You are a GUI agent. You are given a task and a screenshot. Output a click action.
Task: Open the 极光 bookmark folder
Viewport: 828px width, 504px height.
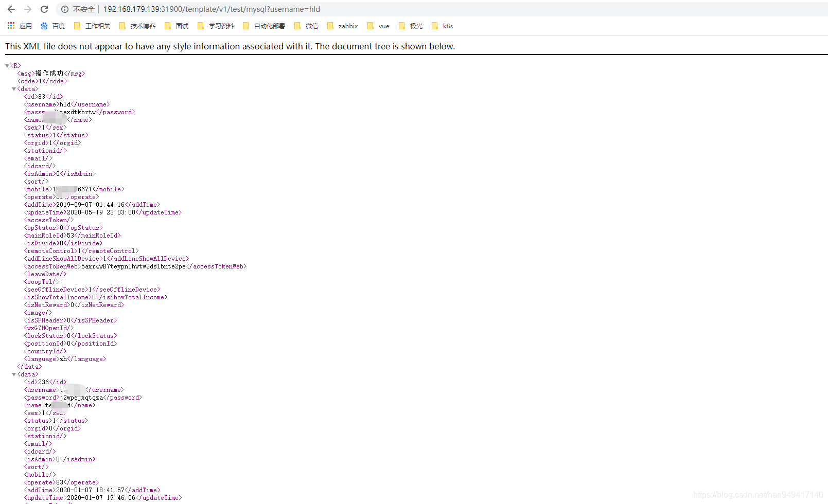pos(411,26)
